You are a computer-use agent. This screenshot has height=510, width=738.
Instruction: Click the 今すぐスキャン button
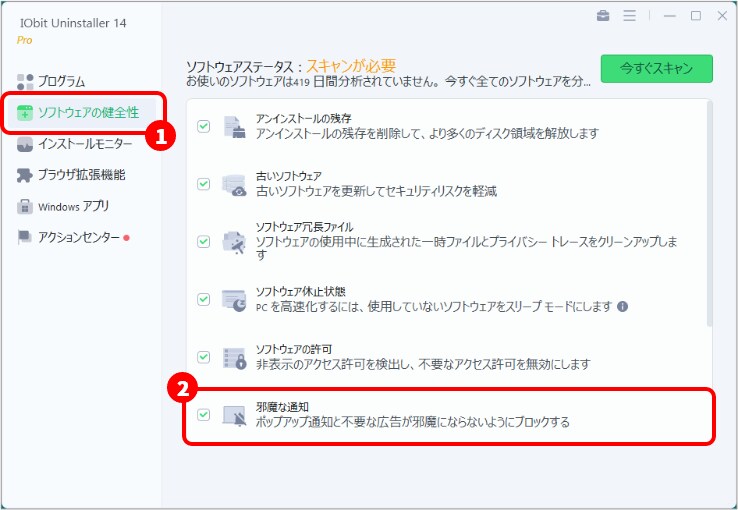click(657, 69)
